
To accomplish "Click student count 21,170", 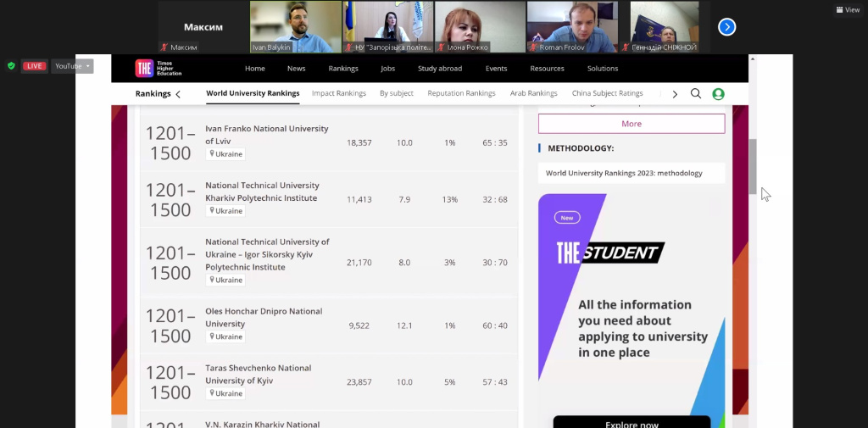I will pyautogui.click(x=359, y=263).
